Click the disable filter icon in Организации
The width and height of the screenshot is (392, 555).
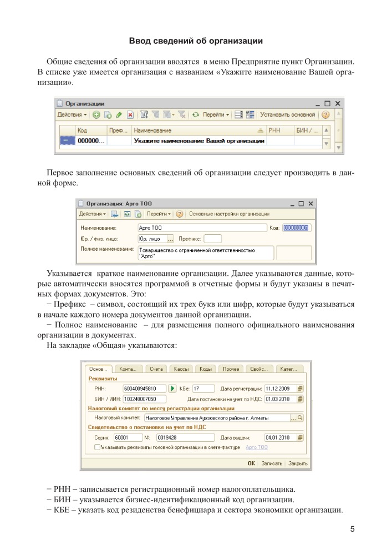point(182,115)
